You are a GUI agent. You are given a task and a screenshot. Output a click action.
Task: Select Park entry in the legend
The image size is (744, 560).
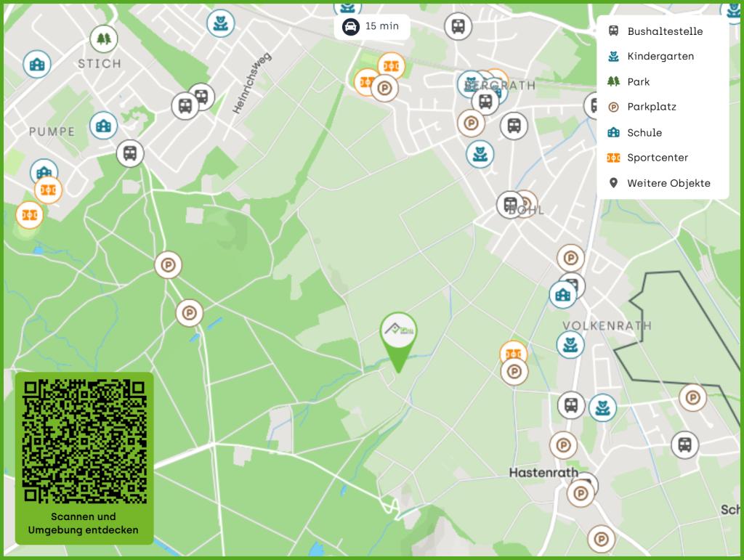pyautogui.click(x=638, y=81)
